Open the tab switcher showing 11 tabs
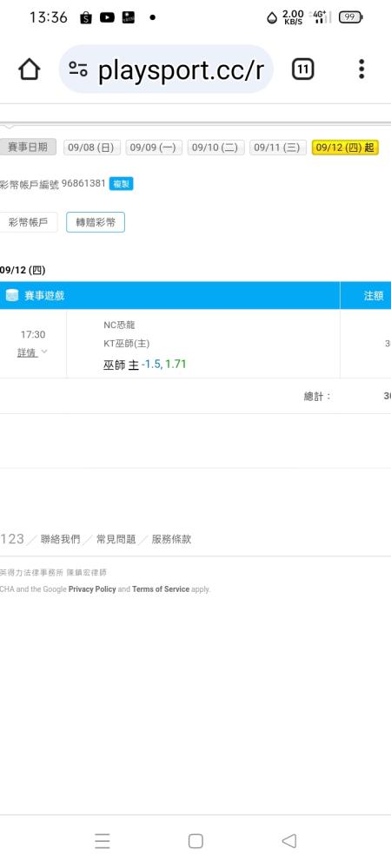391x868 pixels. pyautogui.click(x=302, y=69)
